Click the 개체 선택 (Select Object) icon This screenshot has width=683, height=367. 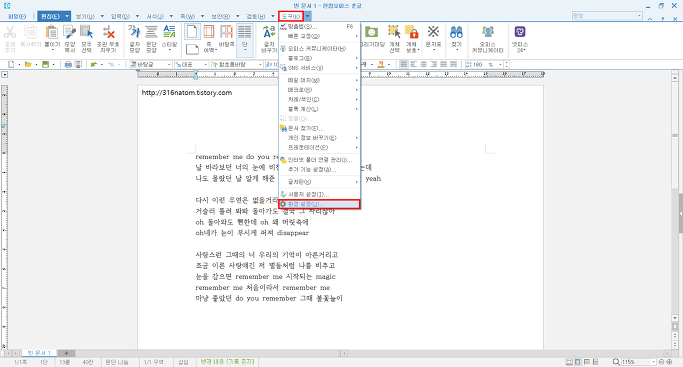tap(394, 32)
